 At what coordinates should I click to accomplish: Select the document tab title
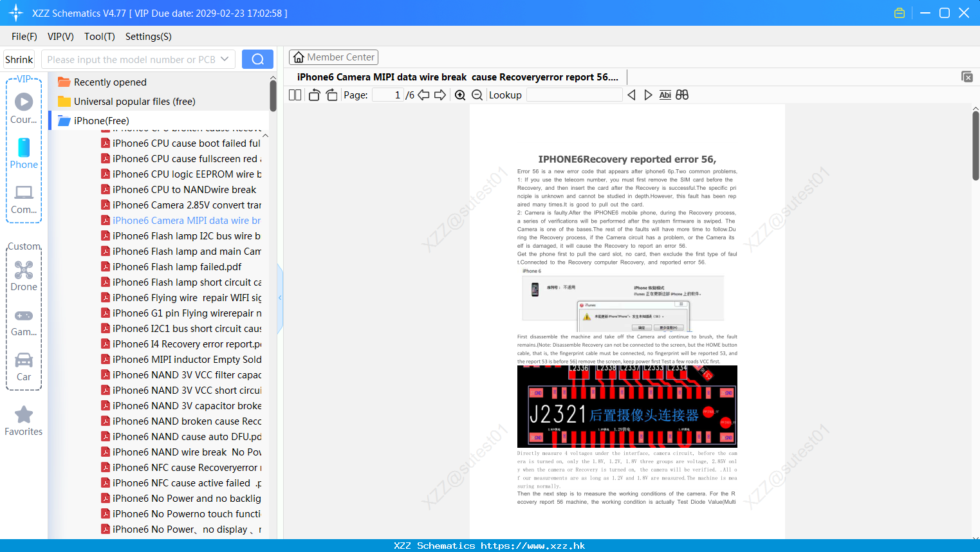(x=458, y=77)
